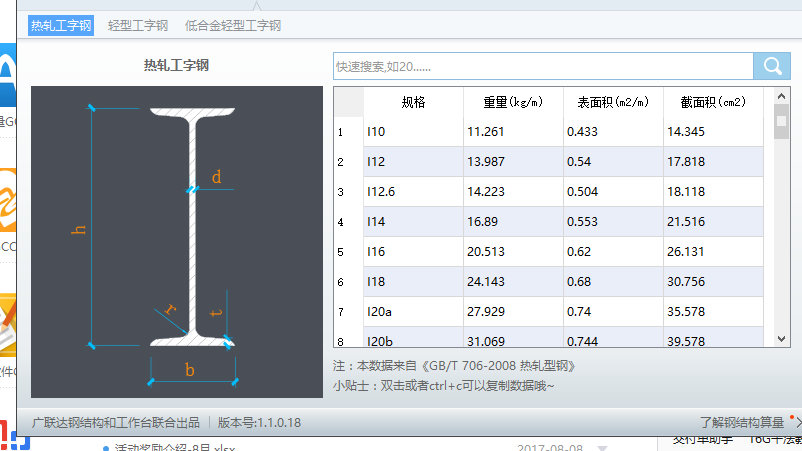Click section area value 26.131
This screenshot has width=802, height=451.
pos(713,252)
